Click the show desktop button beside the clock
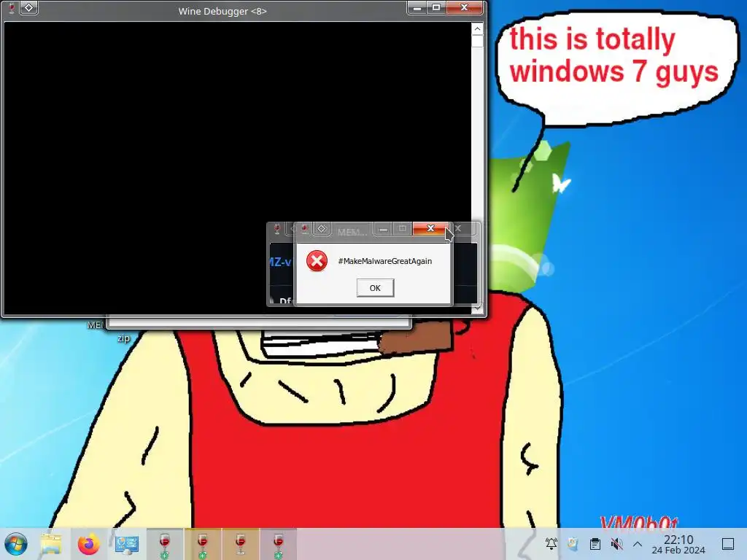Image resolution: width=747 pixels, height=560 pixels. (728, 544)
